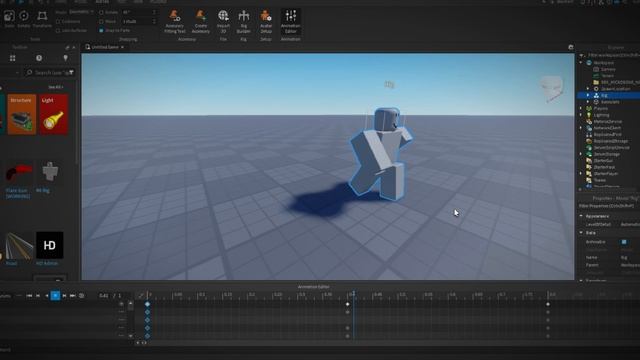Select the top keyframe at timeline start

[x=147, y=304]
